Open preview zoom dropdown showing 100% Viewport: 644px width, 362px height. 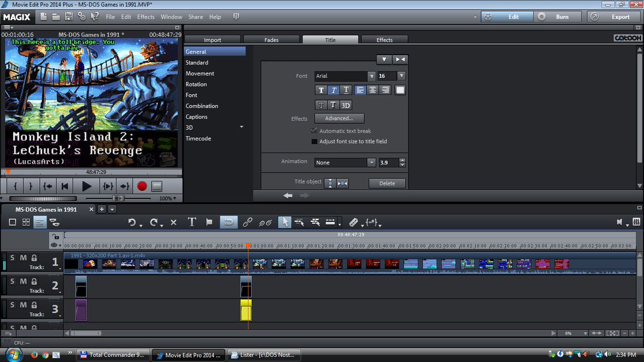pos(168,198)
